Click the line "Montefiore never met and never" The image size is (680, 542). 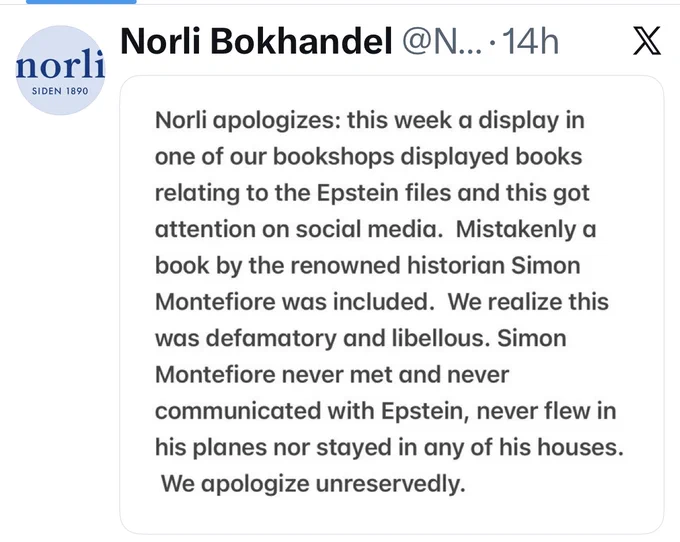point(332,375)
